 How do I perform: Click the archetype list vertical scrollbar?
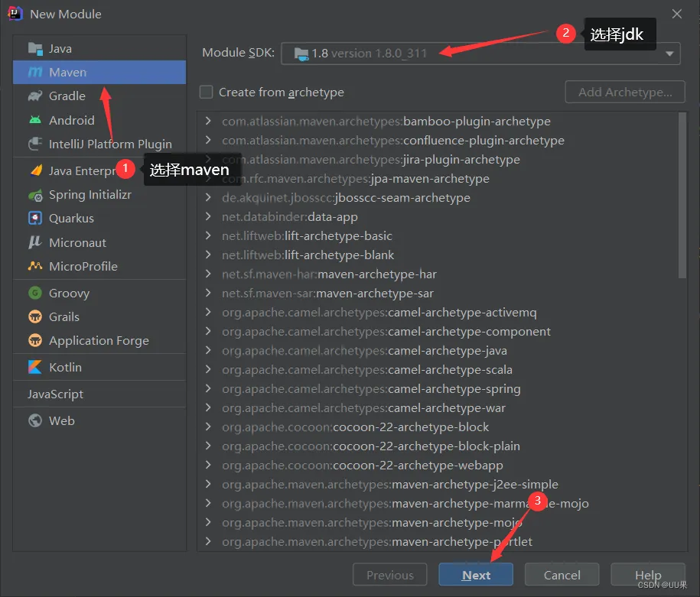tap(682, 196)
